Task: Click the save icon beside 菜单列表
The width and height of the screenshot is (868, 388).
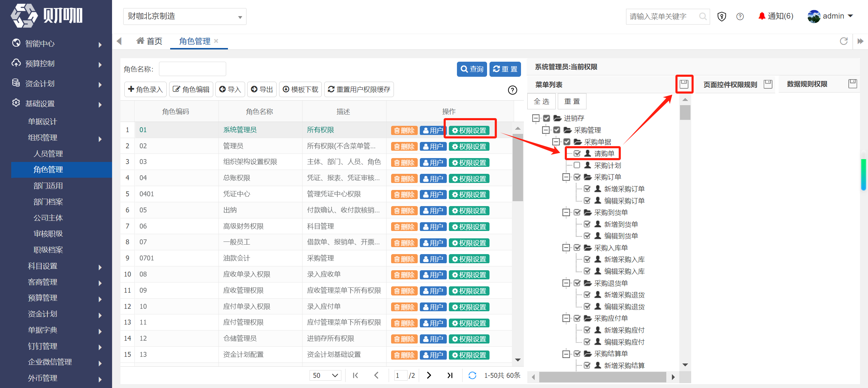Action: point(684,84)
